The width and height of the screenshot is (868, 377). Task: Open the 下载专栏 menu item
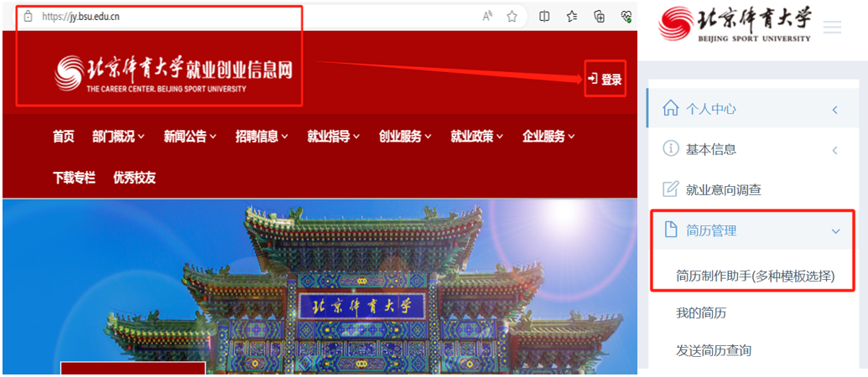pyautogui.click(x=74, y=178)
